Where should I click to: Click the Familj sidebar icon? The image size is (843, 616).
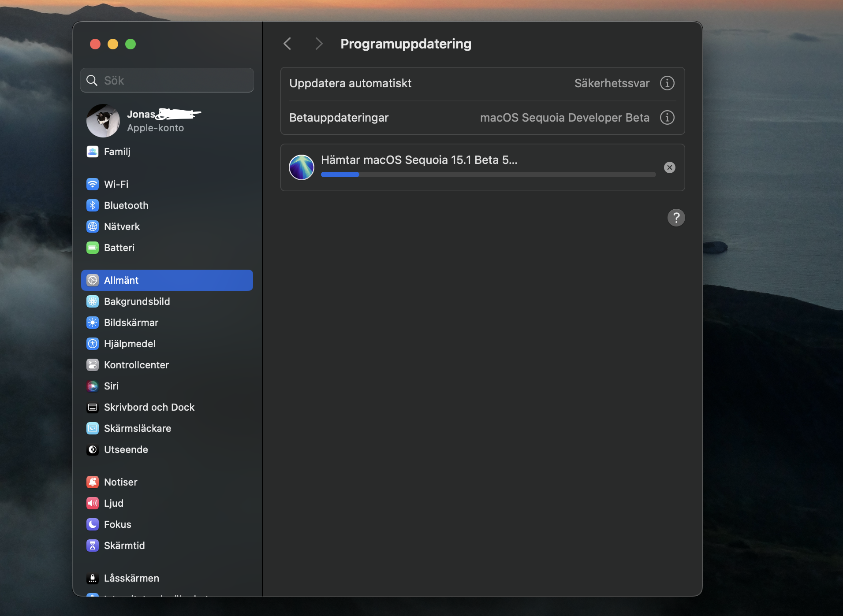pyautogui.click(x=93, y=152)
